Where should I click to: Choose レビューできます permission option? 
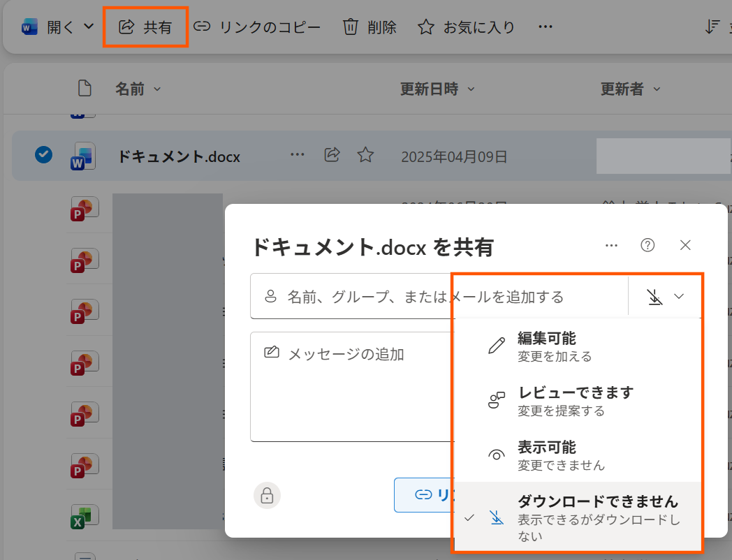(x=574, y=400)
